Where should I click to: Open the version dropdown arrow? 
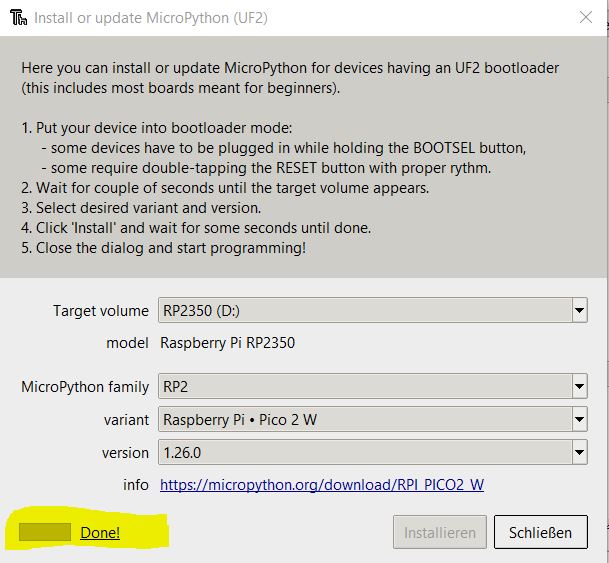579,453
